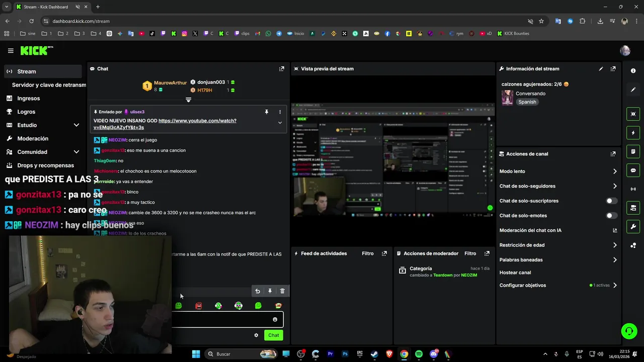
Task: Toggle the wrench widget in right sidebar
Action: 633,226
